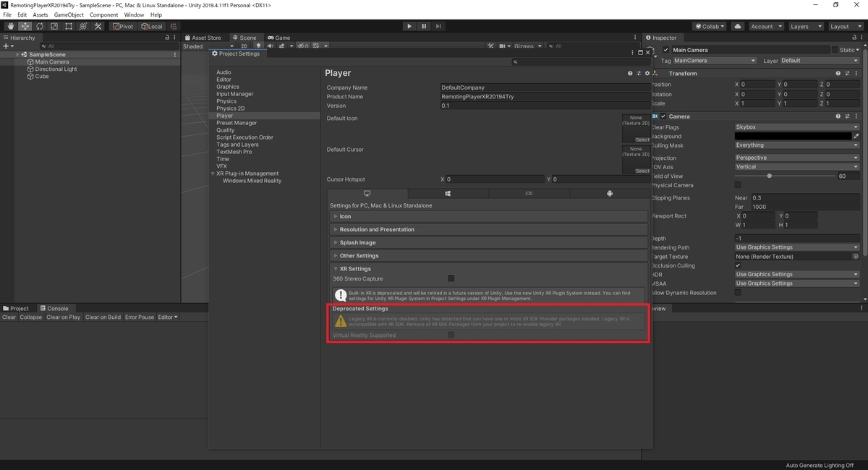Select the Hand tool in toolbar

(11, 26)
